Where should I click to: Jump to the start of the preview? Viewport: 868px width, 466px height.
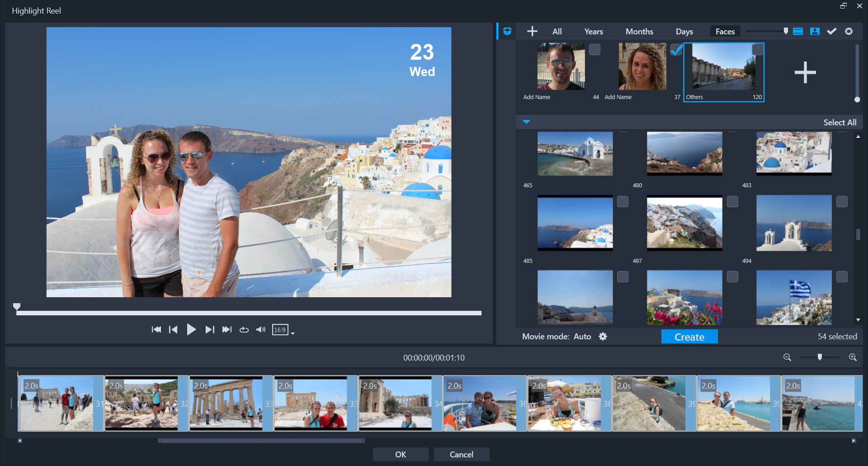click(x=156, y=329)
